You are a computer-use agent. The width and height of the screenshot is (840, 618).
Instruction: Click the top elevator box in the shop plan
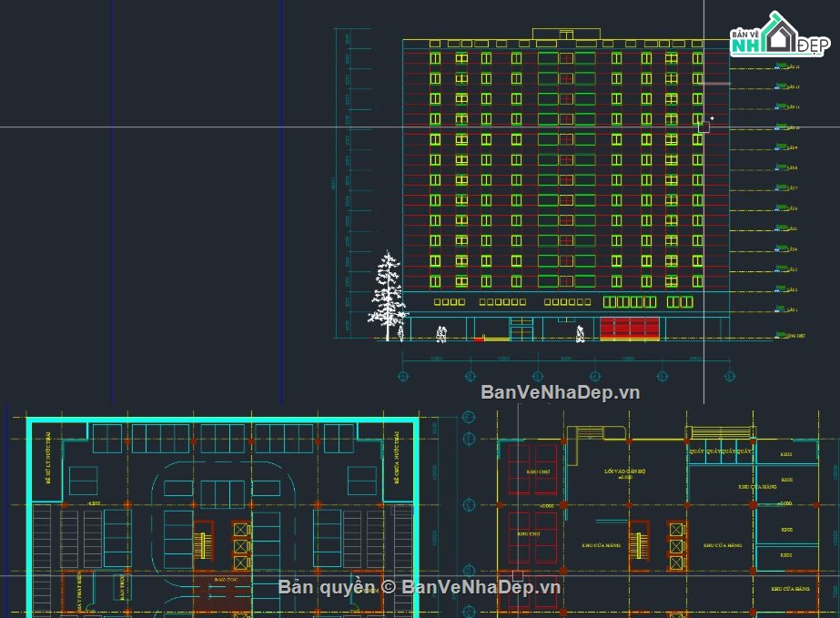(676, 530)
